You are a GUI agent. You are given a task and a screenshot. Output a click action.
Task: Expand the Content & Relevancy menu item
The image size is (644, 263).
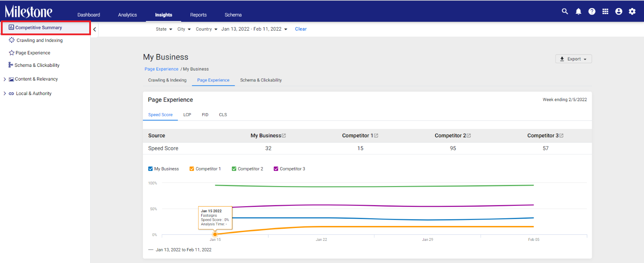(x=32, y=79)
